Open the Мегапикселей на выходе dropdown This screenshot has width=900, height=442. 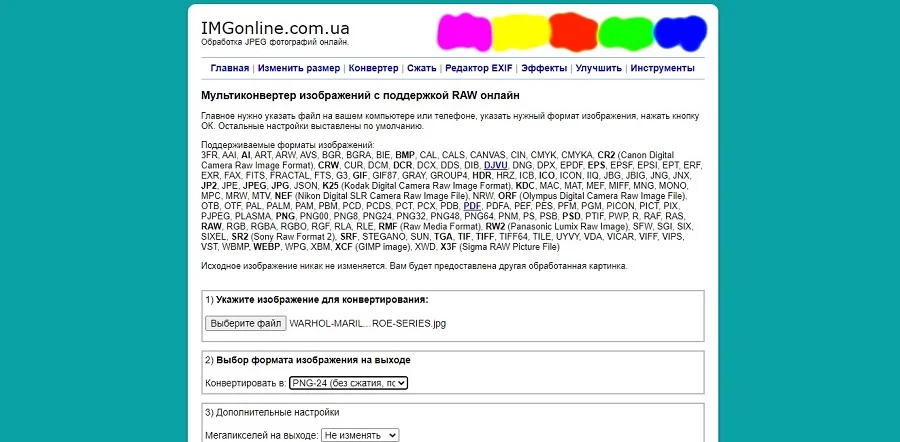(360, 436)
